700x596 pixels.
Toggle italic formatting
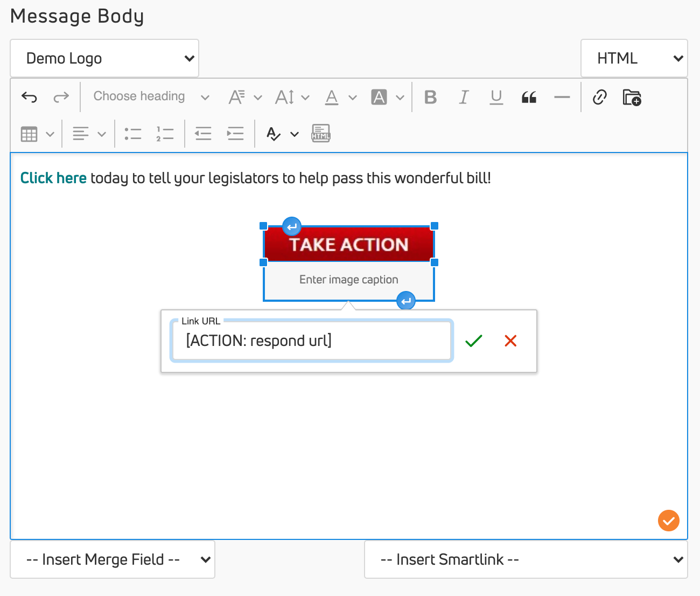point(463,97)
